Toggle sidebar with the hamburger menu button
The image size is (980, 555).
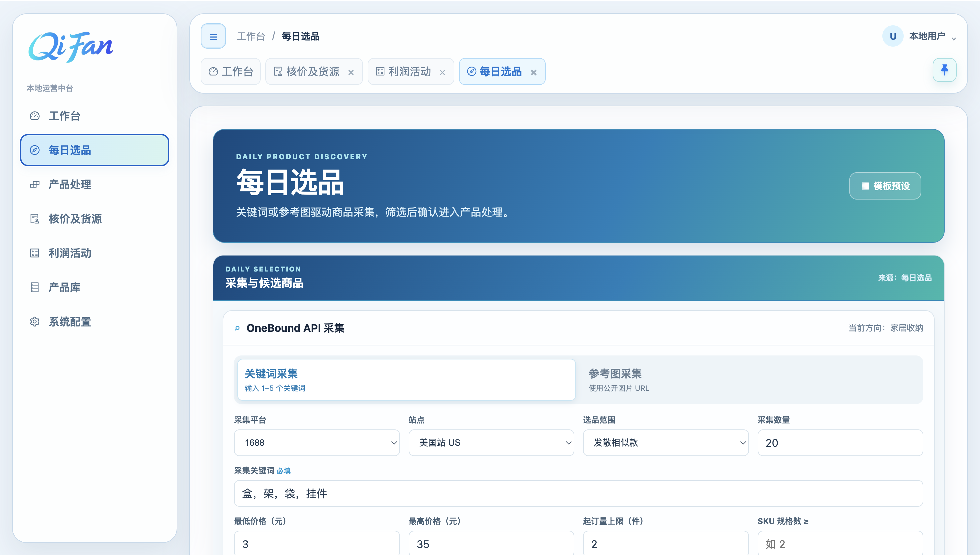point(213,37)
